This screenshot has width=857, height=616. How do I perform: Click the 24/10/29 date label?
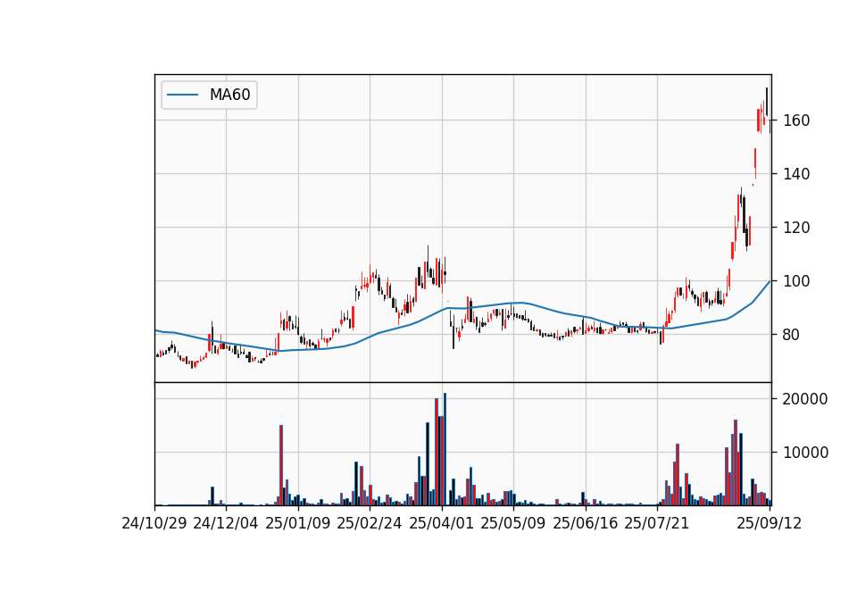(154, 523)
